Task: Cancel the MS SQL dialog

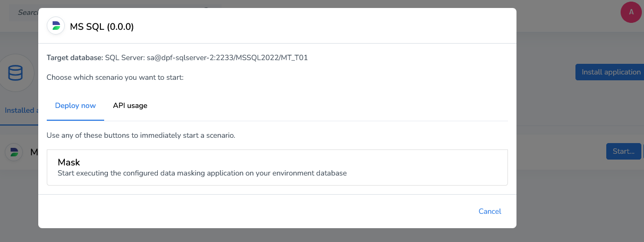Action: coord(489,211)
